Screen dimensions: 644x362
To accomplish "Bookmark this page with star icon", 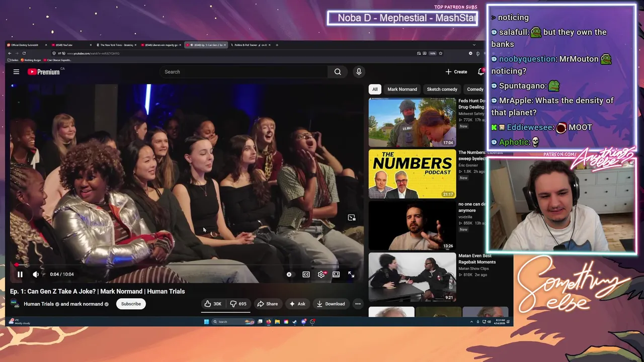I will [x=441, y=53].
